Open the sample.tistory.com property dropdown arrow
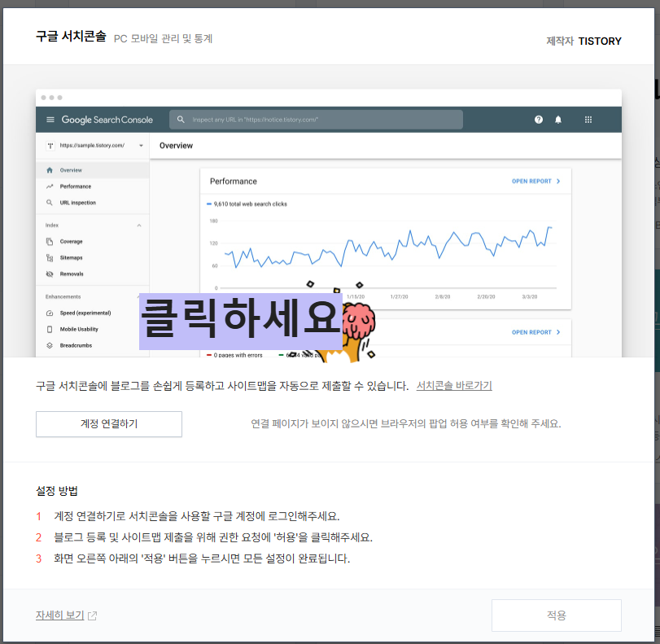This screenshot has height=644, width=660. coord(141,145)
